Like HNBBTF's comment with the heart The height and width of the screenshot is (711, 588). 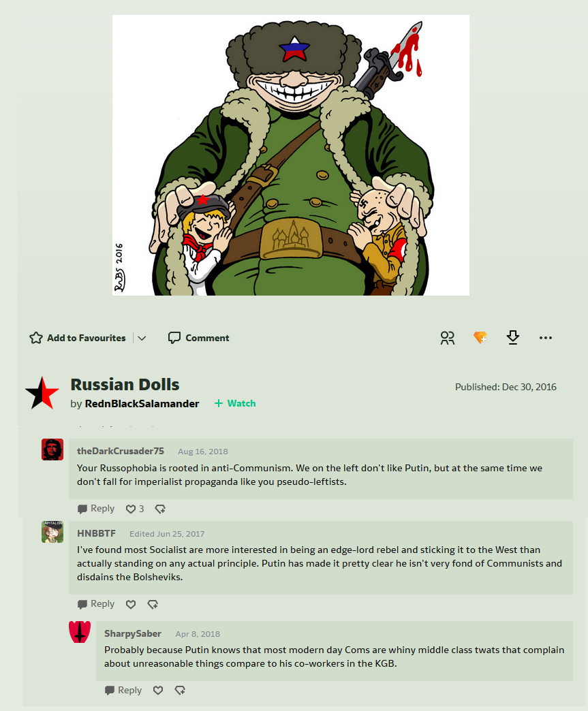(x=131, y=604)
